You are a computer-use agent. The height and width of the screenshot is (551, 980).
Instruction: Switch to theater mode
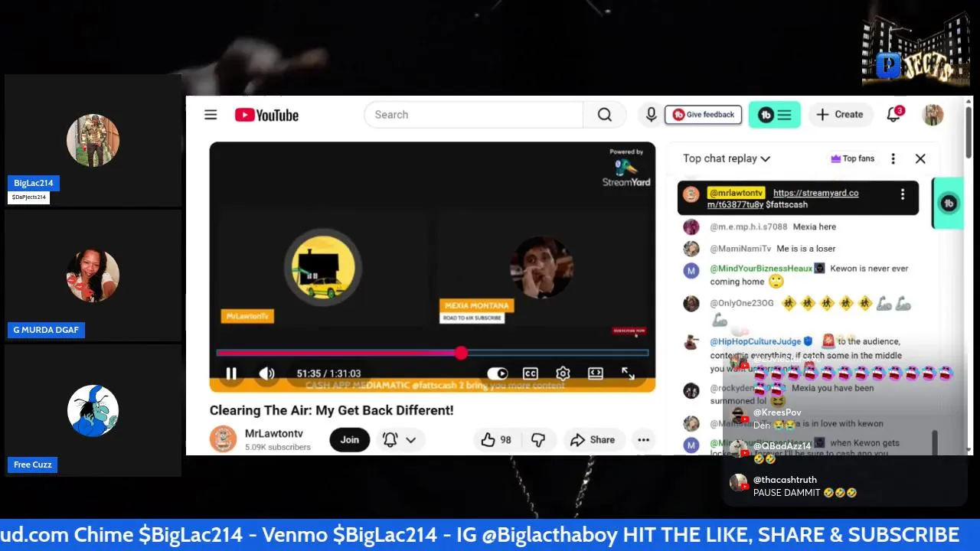coord(596,373)
